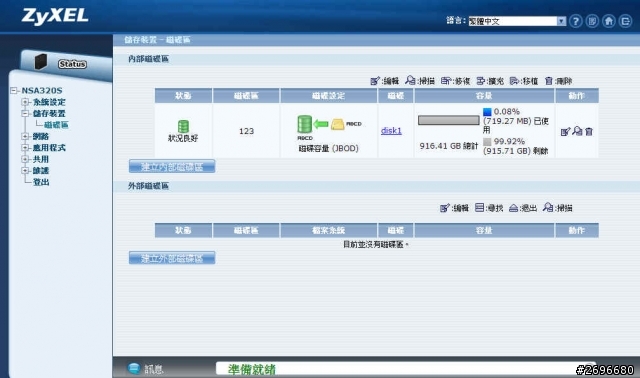The width and height of the screenshot is (640, 378).
Task: Click the external legend eject icon
Action: pyautogui.click(x=513, y=208)
